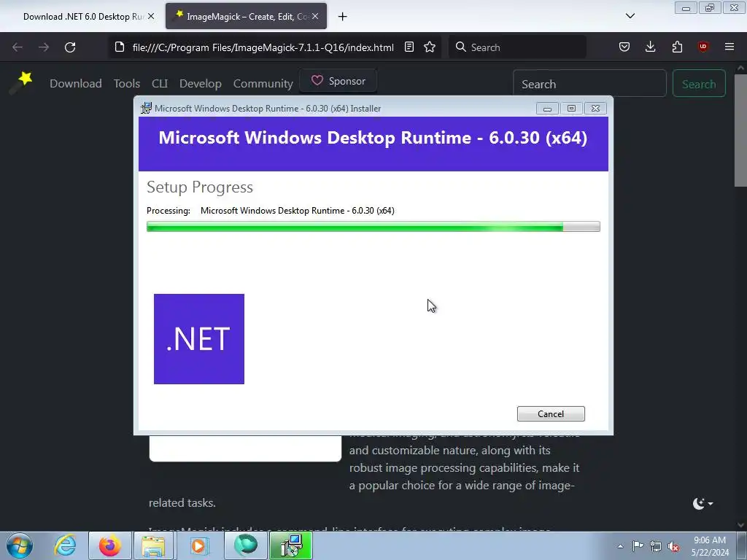
Task: Close the Download .NET 6.0 tab
Action: click(x=151, y=16)
